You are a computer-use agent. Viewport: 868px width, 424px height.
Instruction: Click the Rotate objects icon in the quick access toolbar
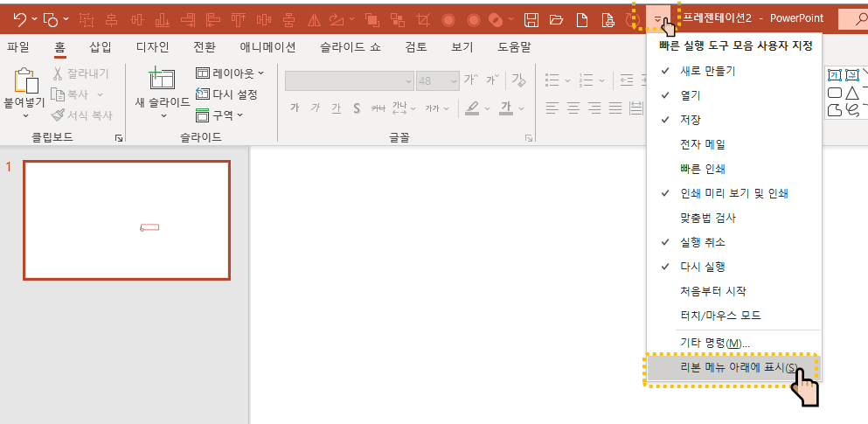[x=336, y=20]
